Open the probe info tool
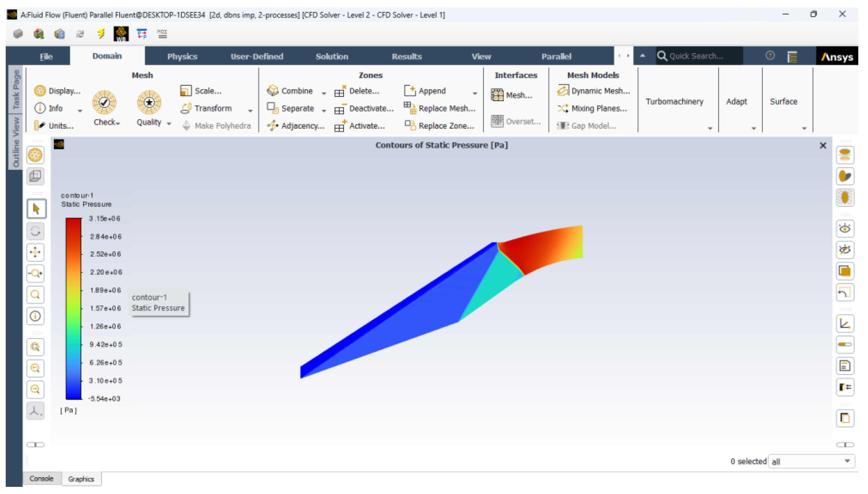Image resolution: width=868 pixels, height=494 pixels. (36, 316)
